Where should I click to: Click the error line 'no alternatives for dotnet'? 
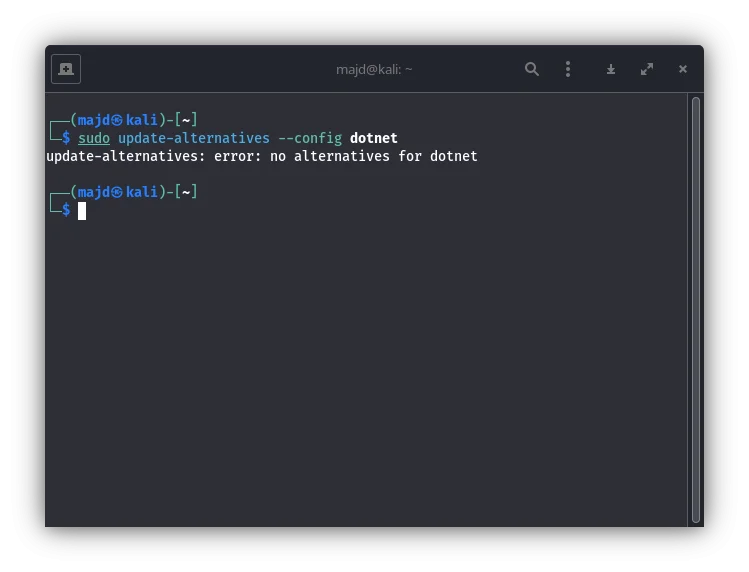click(374, 156)
